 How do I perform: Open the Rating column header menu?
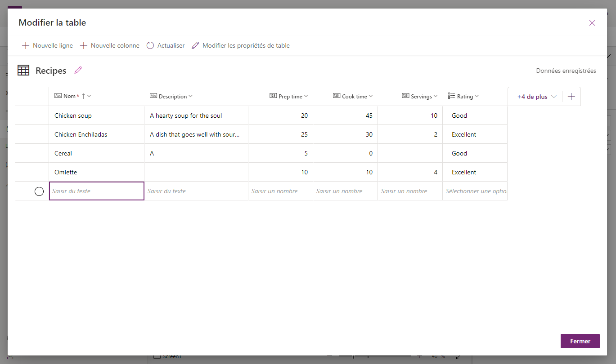(477, 96)
